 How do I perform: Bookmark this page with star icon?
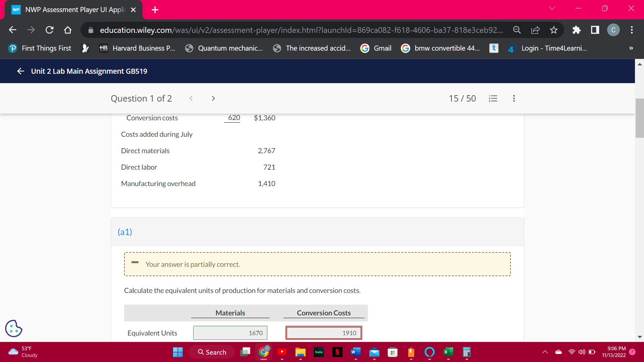(553, 30)
